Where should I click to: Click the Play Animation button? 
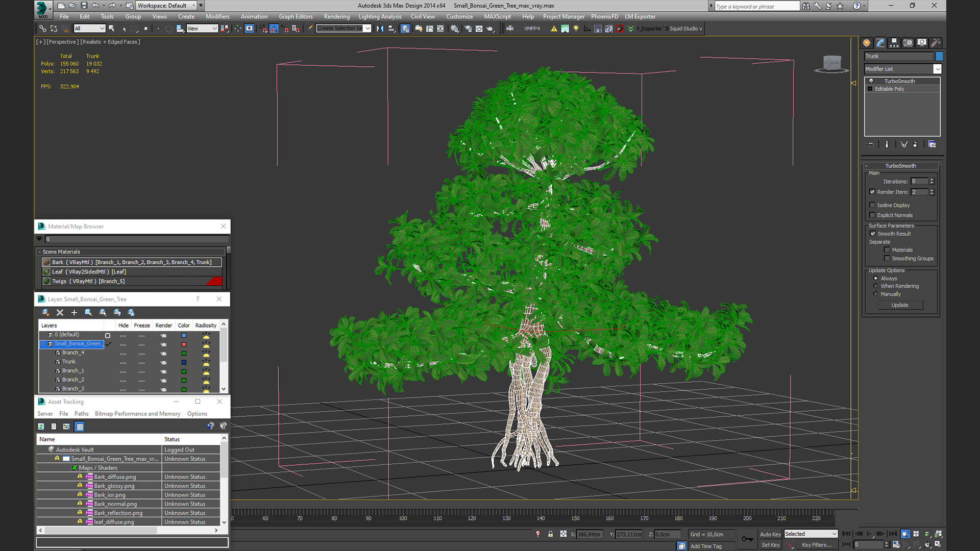[870, 534]
